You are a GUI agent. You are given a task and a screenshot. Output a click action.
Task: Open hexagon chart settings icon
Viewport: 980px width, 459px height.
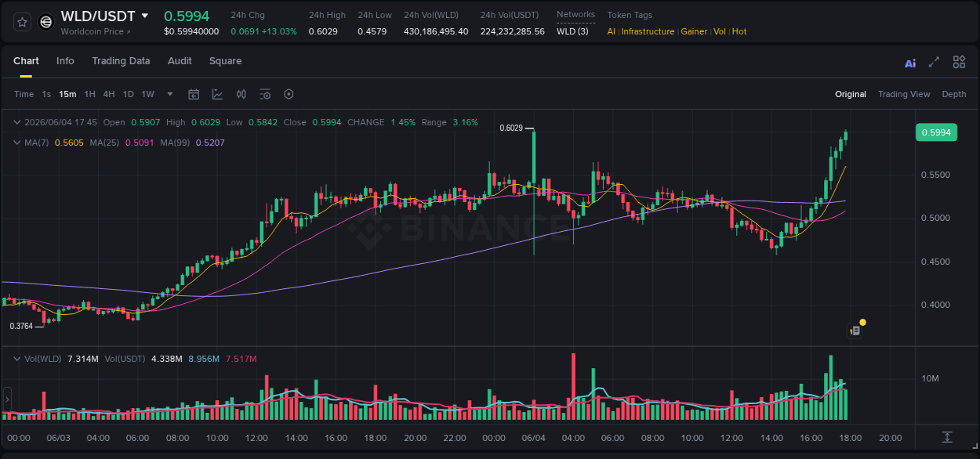(289, 94)
